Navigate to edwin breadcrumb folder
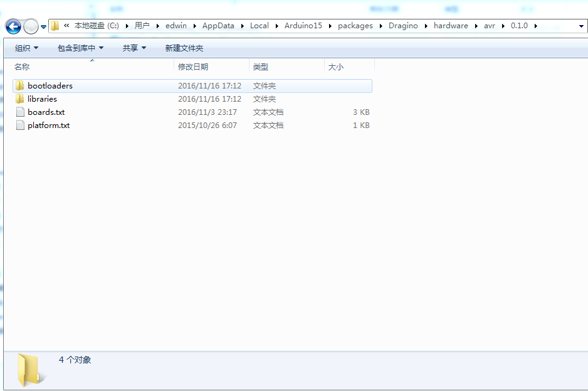588x391 pixels. pos(176,26)
